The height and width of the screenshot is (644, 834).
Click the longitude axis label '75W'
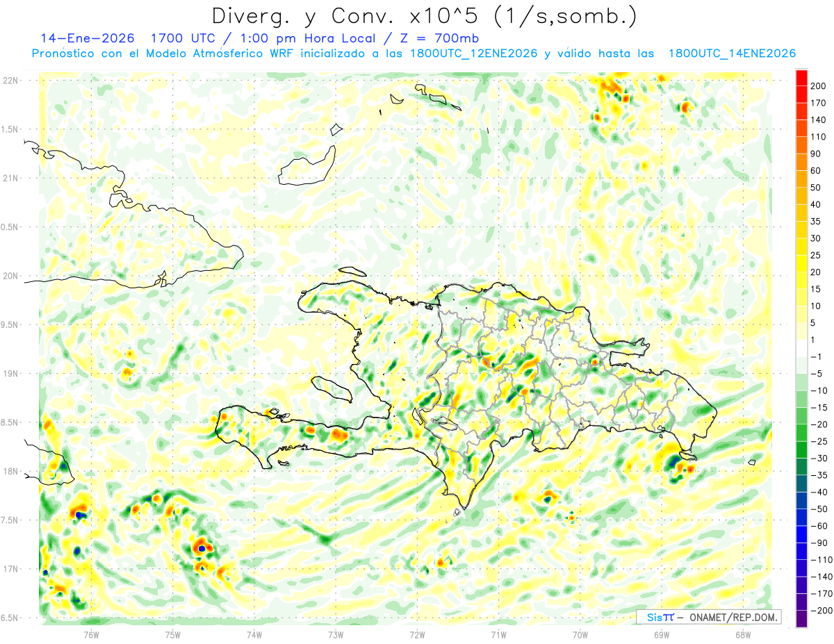[x=172, y=634]
